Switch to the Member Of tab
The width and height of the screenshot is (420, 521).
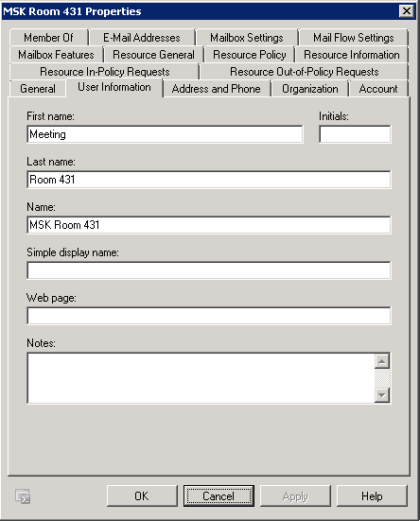pos(49,38)
